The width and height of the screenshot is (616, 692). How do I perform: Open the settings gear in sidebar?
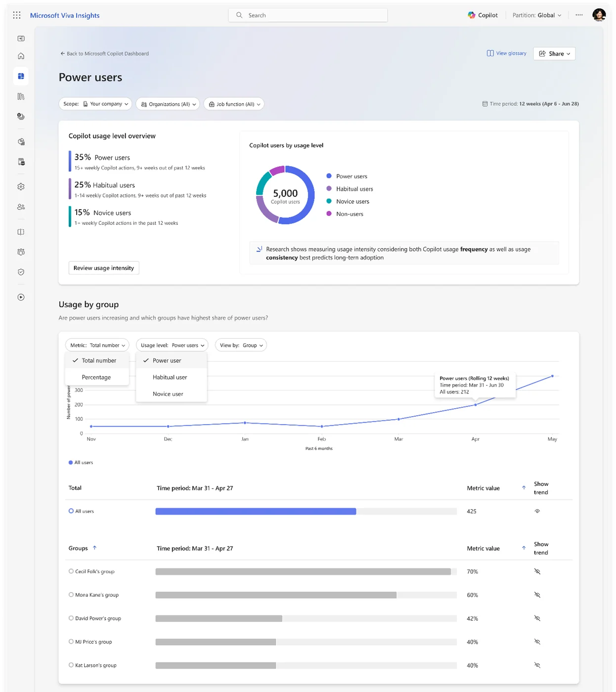click(x=21, y=187)
